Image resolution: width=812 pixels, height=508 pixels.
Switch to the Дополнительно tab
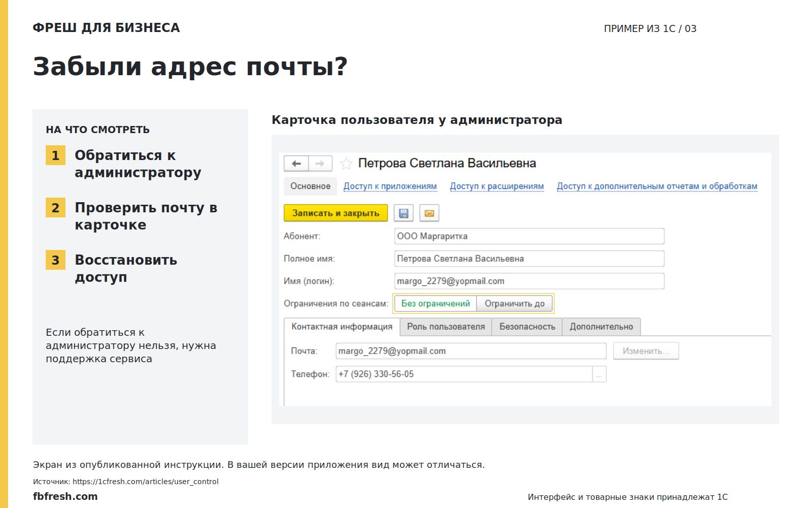(x=601, y=327)
